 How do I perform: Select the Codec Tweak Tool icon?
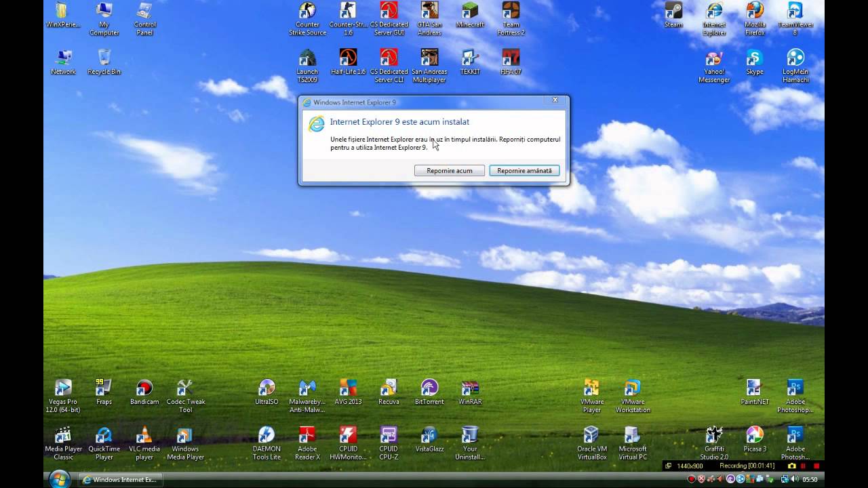(185, 396)
